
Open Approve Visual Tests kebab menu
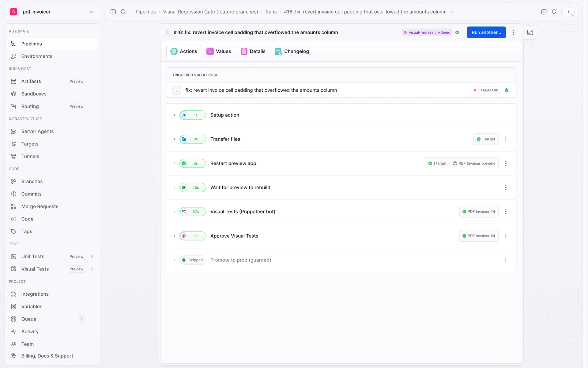coord(506,236)
